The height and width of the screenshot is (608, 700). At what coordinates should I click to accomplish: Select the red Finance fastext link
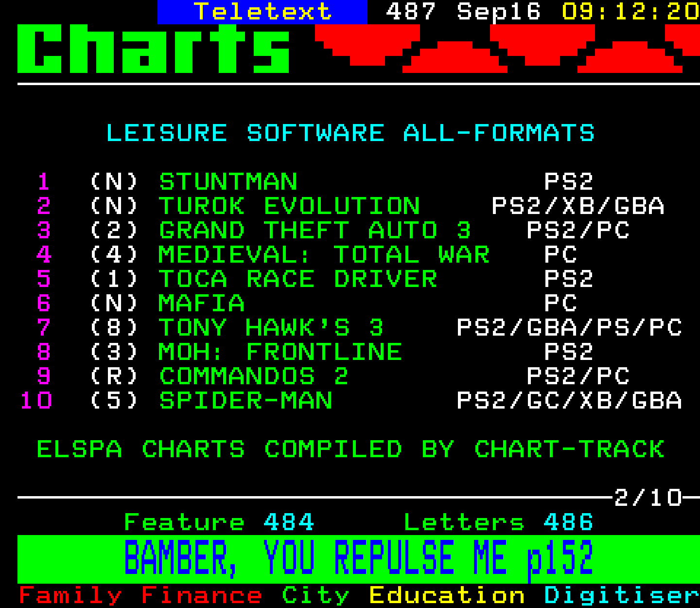(x=202, y=596)
